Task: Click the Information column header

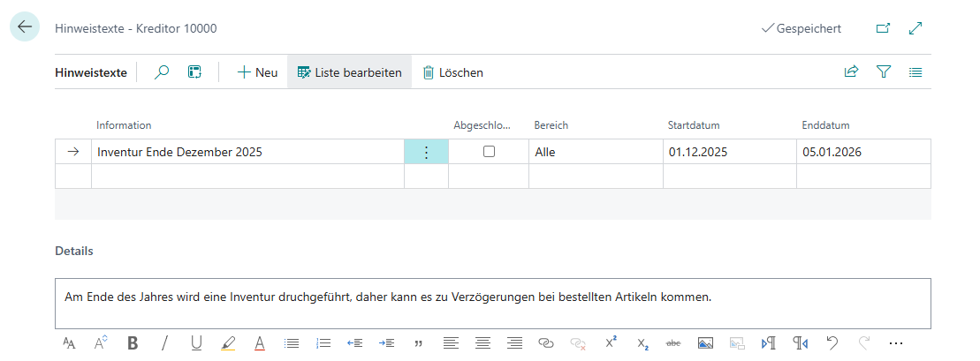Action: [x=124, y=125]
